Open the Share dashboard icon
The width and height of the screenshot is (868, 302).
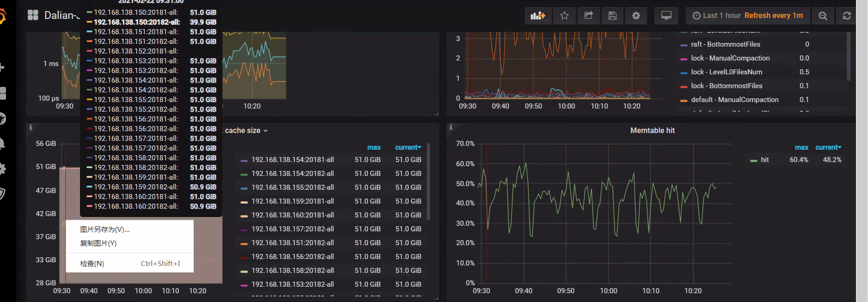pos(588,16)
